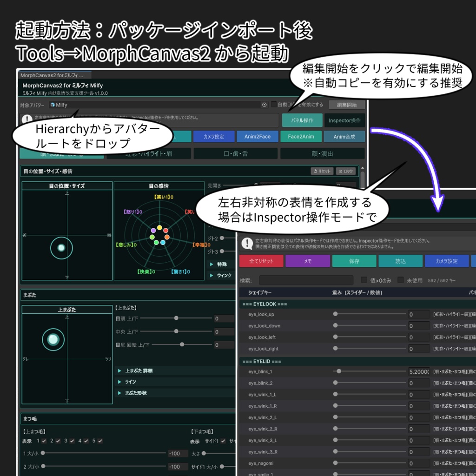Click the eye_look_up weight slider

pos(370,314)
